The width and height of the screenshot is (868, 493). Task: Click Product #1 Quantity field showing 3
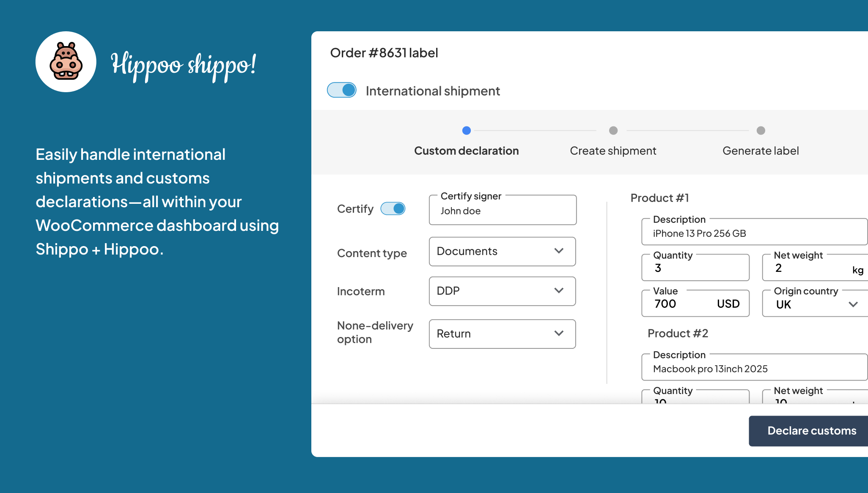click(x=695, y=267)
